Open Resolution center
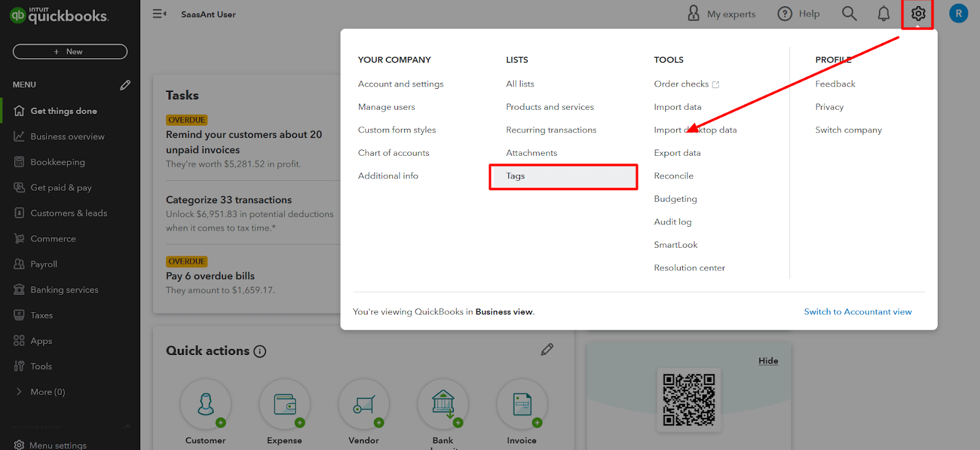This screenshot has height=450, width=980. pos(689,268)
